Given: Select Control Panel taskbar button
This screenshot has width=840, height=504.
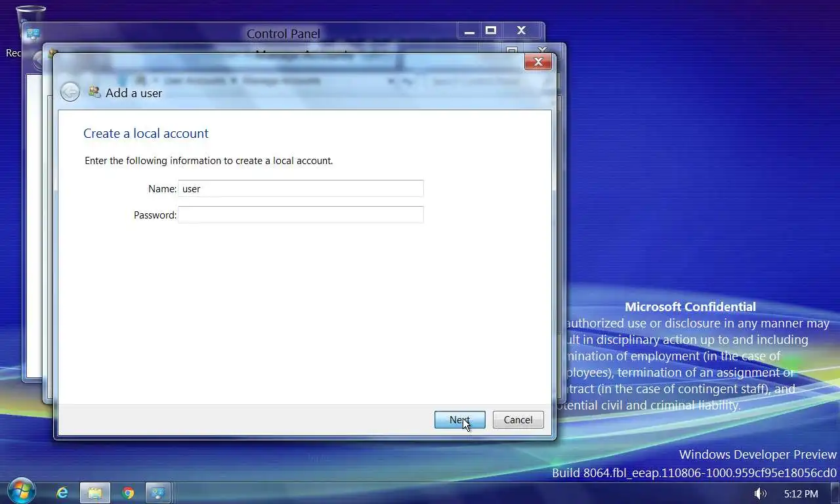Looking at the screenshot, I should 158,493.
